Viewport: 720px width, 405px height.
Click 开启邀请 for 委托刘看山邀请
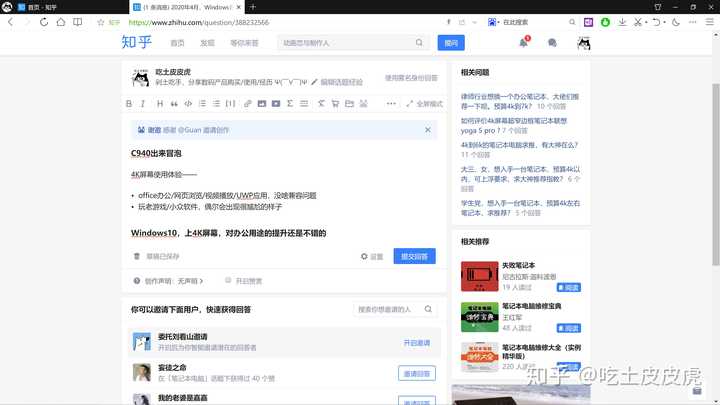tap(417, 343)
